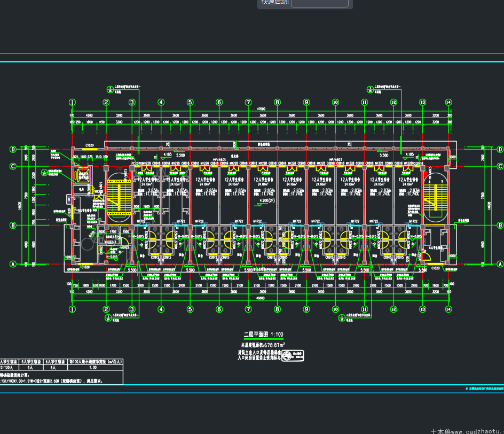Click the 6人学生宿舍 table header cell
This screenshot has height=434, width=504.
point(56,362)
